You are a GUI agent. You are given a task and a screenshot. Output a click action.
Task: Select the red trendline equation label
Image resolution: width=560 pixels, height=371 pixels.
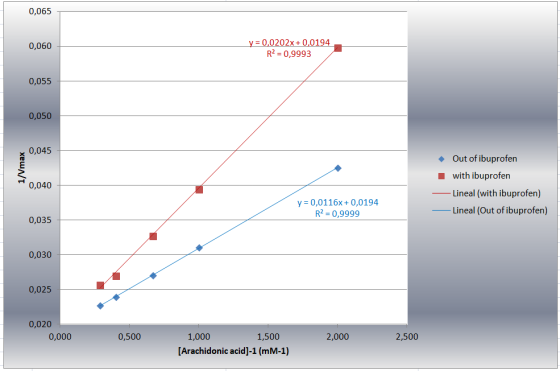(x=289, y=43)
